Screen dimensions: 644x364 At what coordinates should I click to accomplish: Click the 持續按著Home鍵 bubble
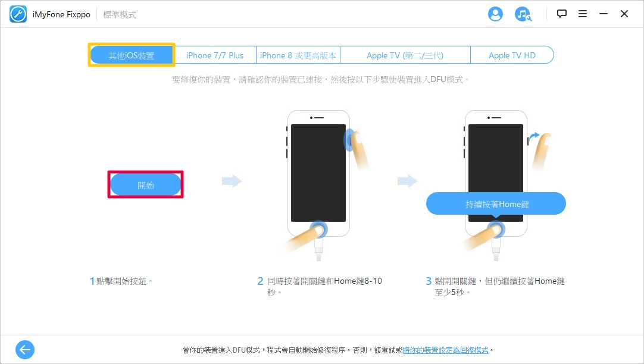click(496, 203)
